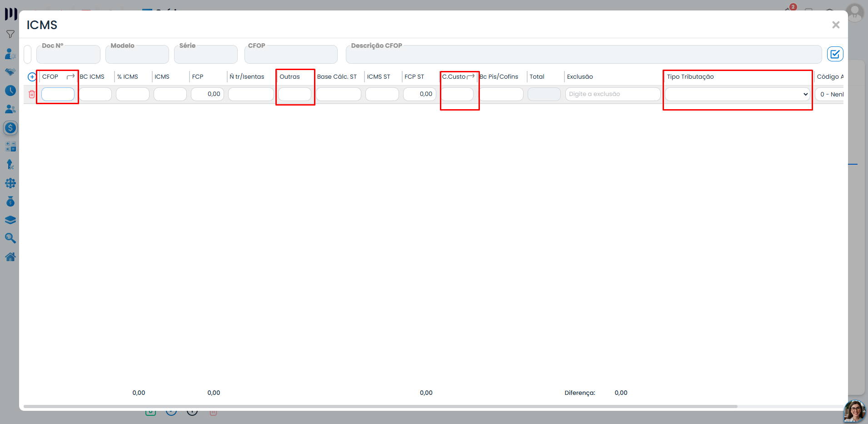Viewport: 868px width, 424px height.
Task: Open the Tipo Tributação dropdown
Action: tap(737, 94)
